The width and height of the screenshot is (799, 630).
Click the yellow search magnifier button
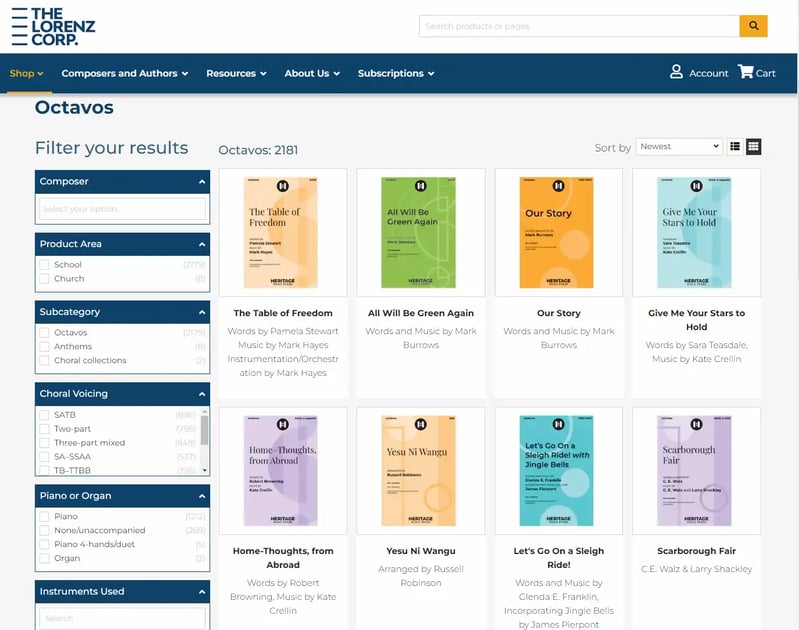(x=753, y=26)
